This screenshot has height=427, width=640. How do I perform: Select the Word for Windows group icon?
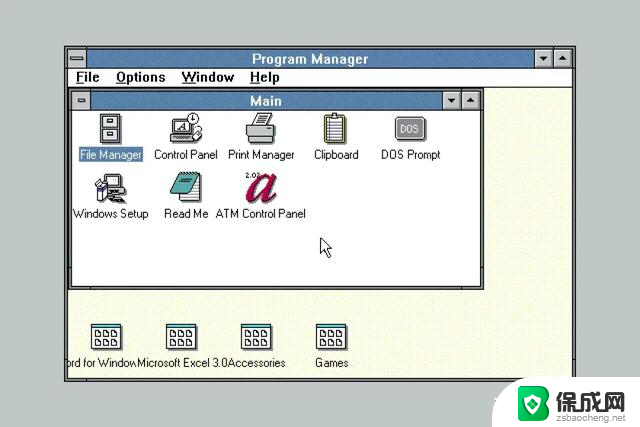[x=106, y=337]
